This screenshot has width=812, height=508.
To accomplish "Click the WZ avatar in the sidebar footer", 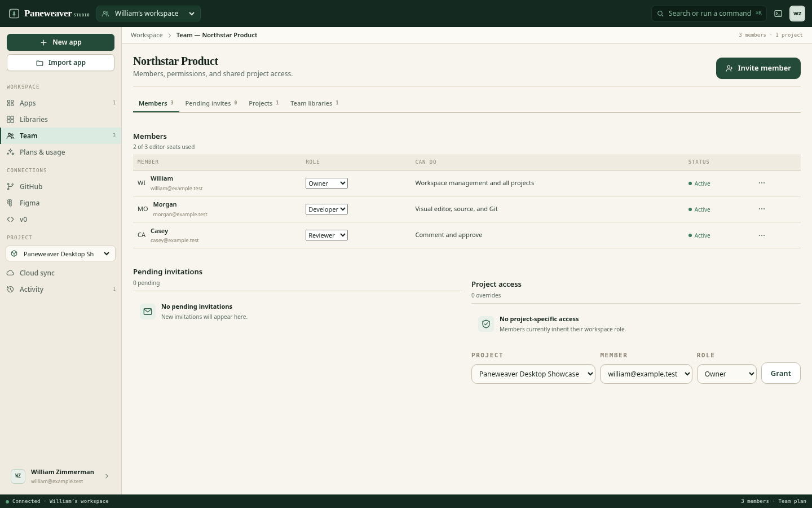I will [x=18, y=476].
